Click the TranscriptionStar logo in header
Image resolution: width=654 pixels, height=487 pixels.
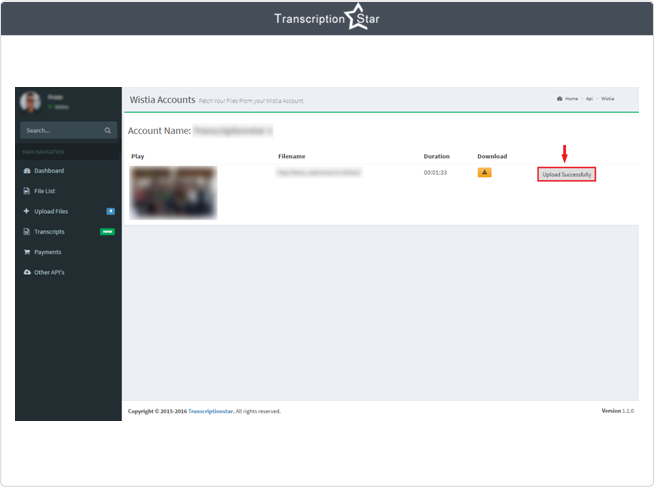pyautogui.click(x=327, y=18)
